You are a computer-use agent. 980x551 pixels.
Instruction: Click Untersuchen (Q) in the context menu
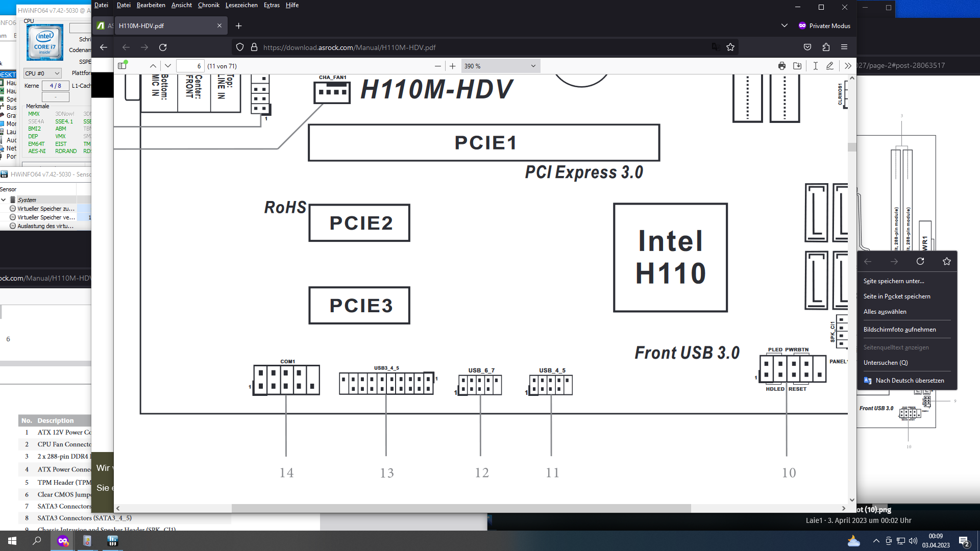click(886, 362)
